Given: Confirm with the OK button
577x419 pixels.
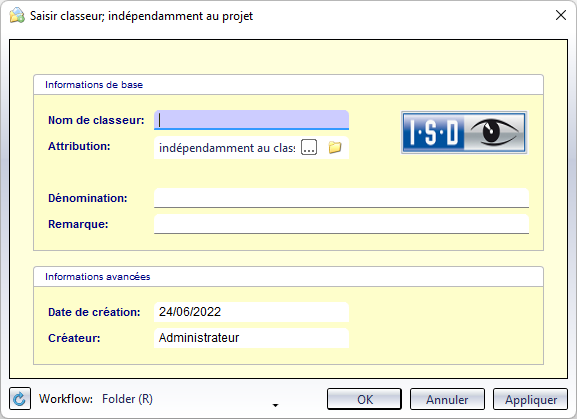Looking at the screenshot, I should 364,399.
